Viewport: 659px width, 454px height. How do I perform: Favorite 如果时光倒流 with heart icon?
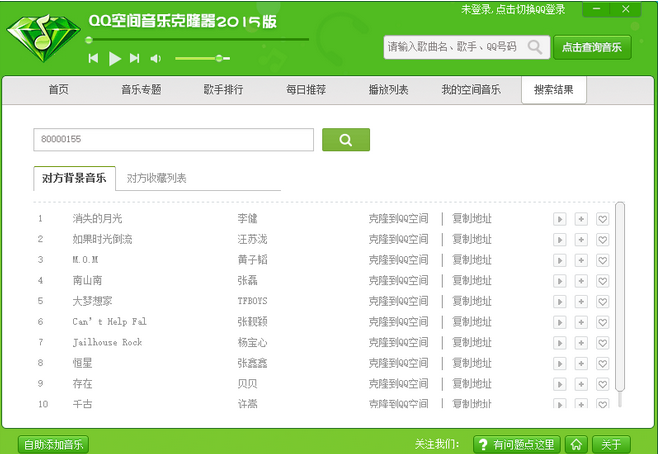tap(602, 240)
